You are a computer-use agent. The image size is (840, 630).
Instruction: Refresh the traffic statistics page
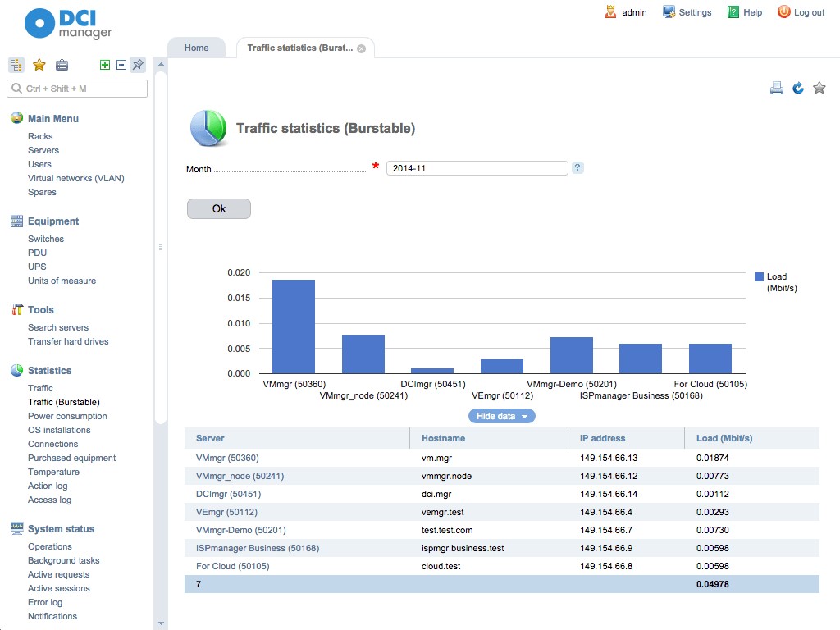(x=797, y=88)
